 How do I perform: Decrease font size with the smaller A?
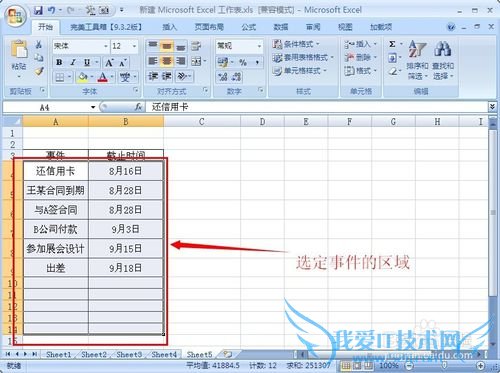coord(123,62)
